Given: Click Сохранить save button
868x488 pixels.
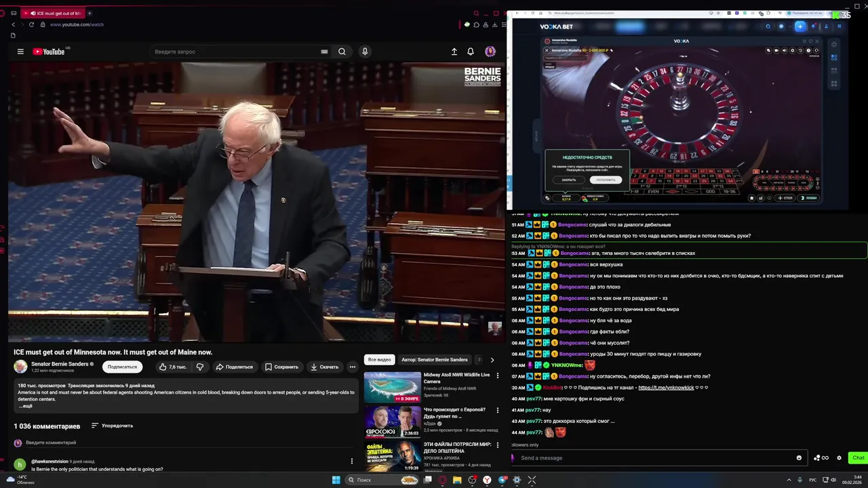Looking at the screenshot, I should [281, 367].
